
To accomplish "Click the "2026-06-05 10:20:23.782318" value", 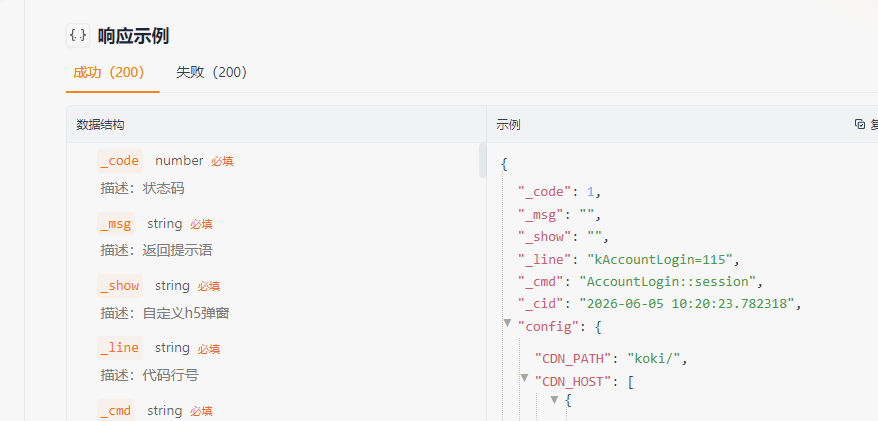I will tap(687, 303).
